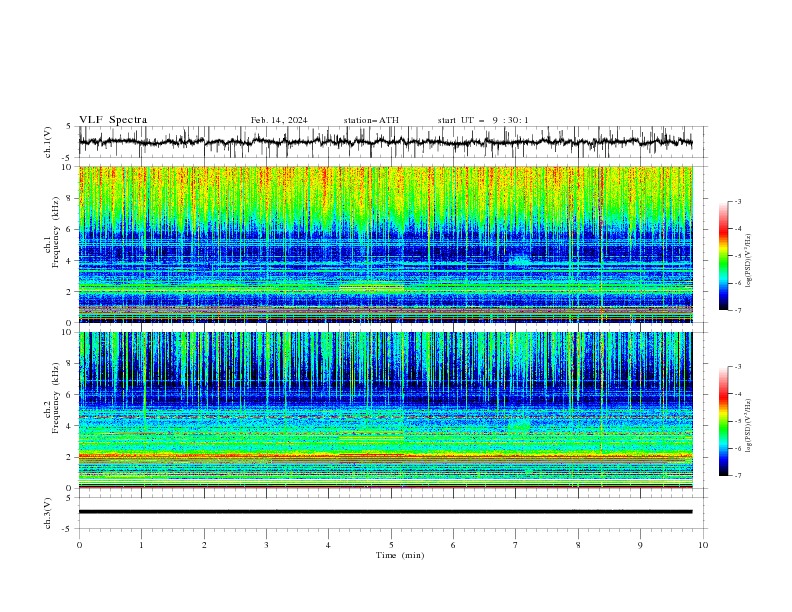The width and height of the screenshot is (792, 612).
Task: Click the time axis tick label "8"
Action: pos(578,545)
